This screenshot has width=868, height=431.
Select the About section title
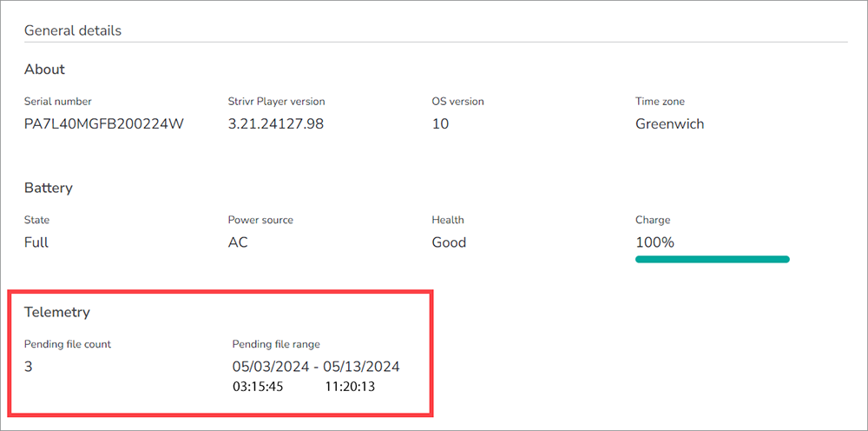pos(44,70)
